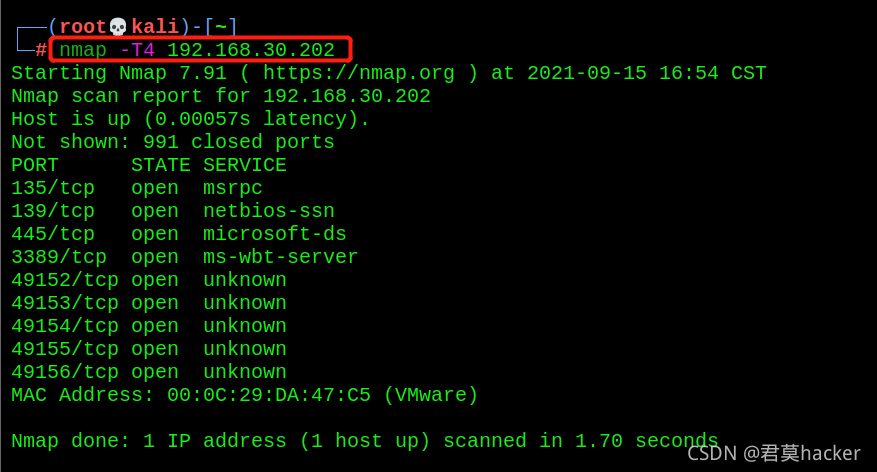
Task: Click the 49153/tcp port entry
Action: click(x=149, y=303)
